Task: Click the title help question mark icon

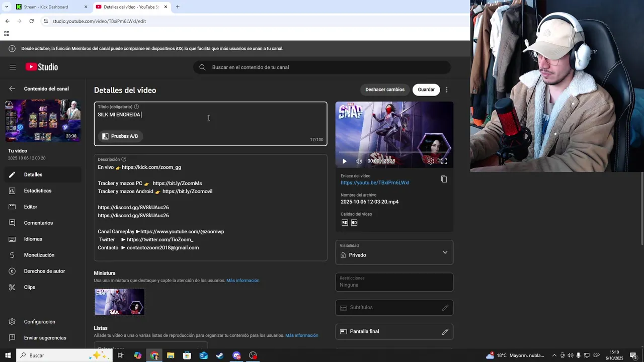Action: click(x=136, y=107)
